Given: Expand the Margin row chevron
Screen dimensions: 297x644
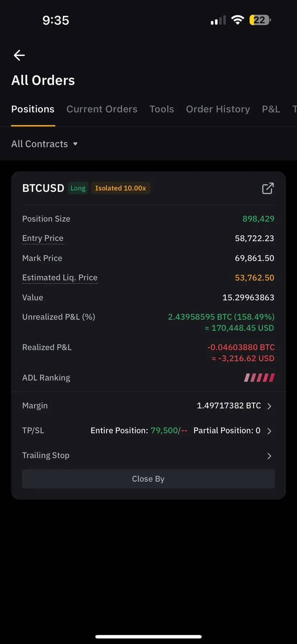Looking at the screenshot, I should point(269,406).
